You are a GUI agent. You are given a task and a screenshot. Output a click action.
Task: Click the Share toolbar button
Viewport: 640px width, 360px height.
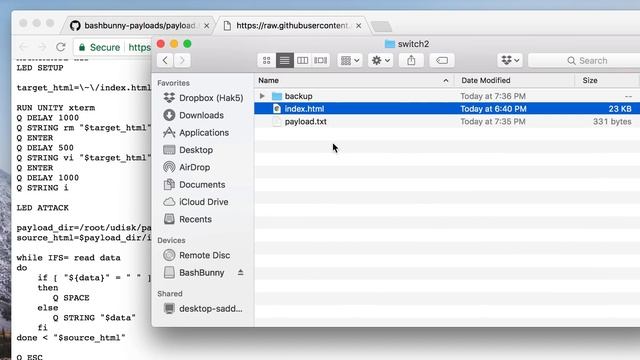(x=411, y=60)
